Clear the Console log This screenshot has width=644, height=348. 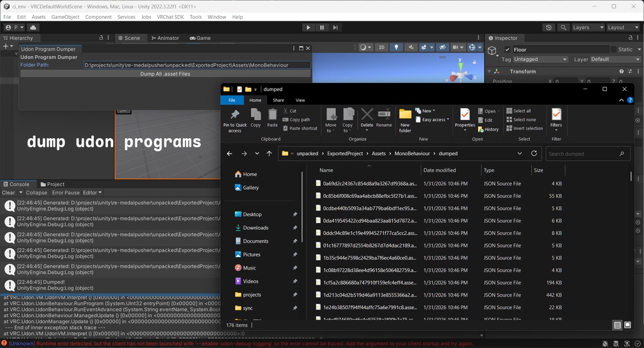[x=8, y=192]
